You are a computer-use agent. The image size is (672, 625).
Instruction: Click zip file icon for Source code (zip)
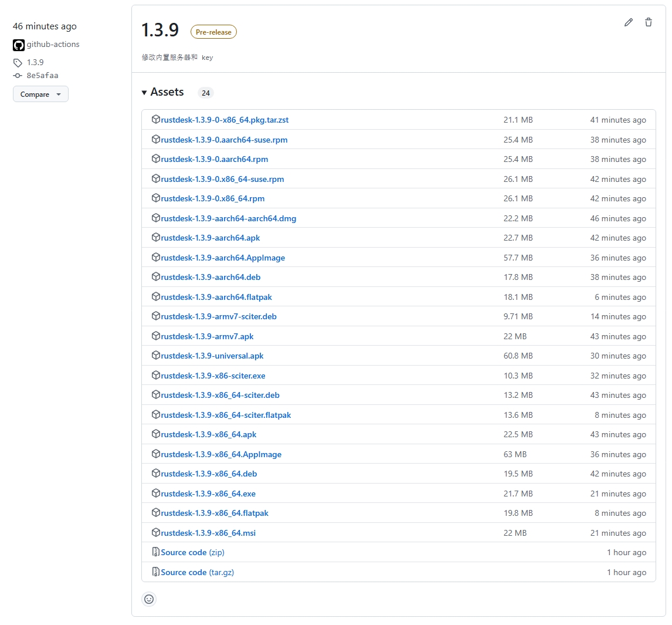point(156,552)
